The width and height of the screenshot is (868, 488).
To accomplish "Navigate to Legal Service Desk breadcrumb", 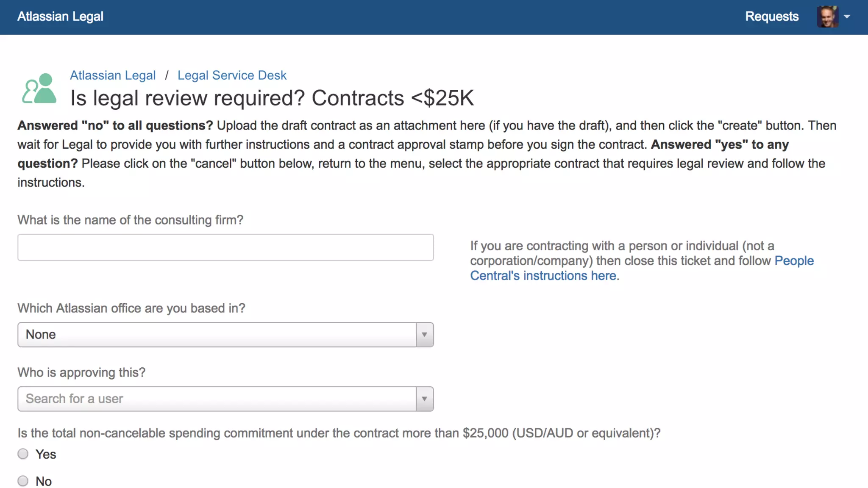I will (x=232, y=75).
